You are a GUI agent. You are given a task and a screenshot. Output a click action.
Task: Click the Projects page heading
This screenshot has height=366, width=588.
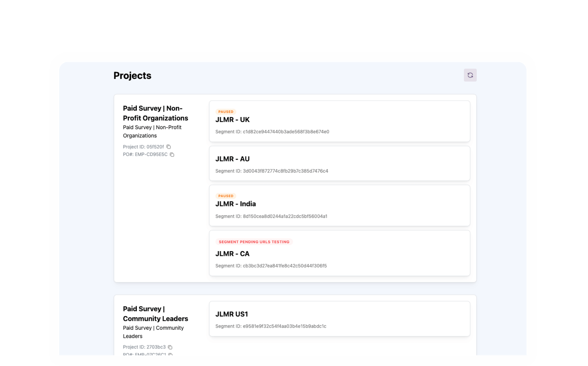coord(132,76)
